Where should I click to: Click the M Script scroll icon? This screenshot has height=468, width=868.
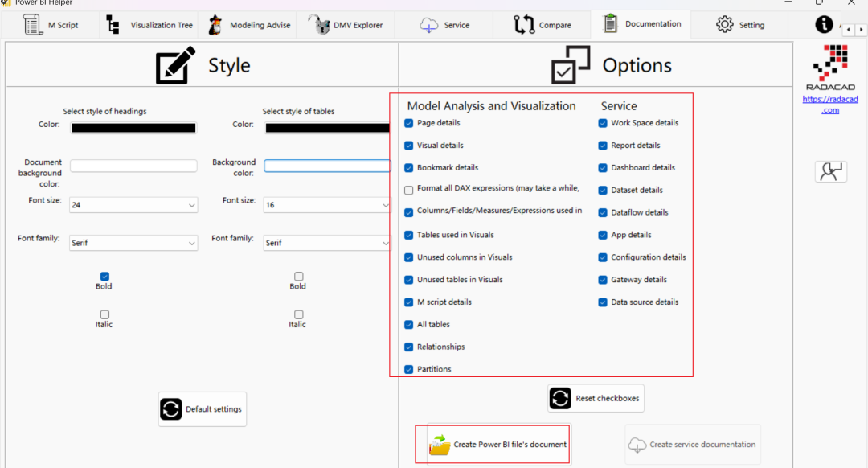pos(33,25)
